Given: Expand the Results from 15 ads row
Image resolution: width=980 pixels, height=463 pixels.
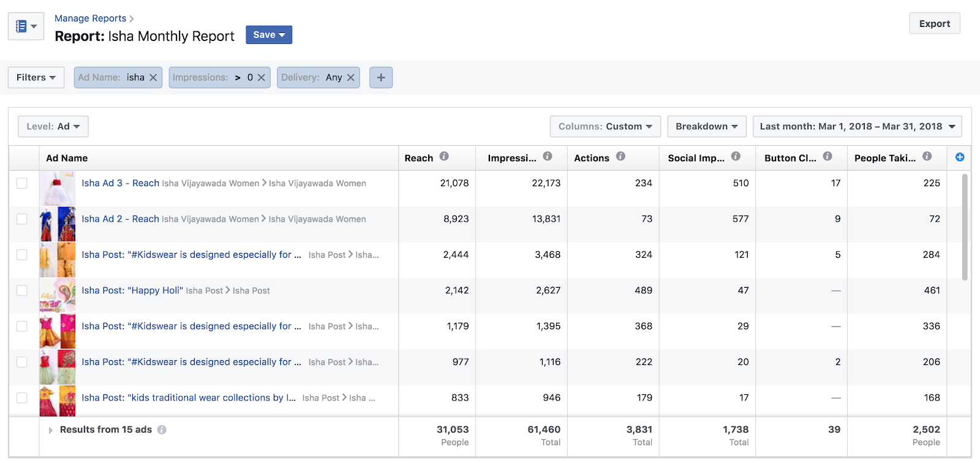Looking at the screenshot, I should tap(51, 430).
